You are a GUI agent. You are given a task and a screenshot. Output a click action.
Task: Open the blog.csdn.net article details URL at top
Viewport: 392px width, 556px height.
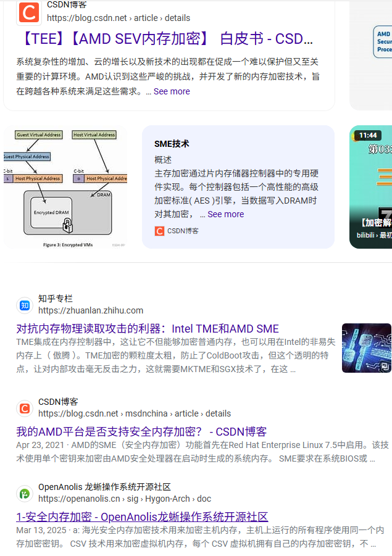point(119,18)
